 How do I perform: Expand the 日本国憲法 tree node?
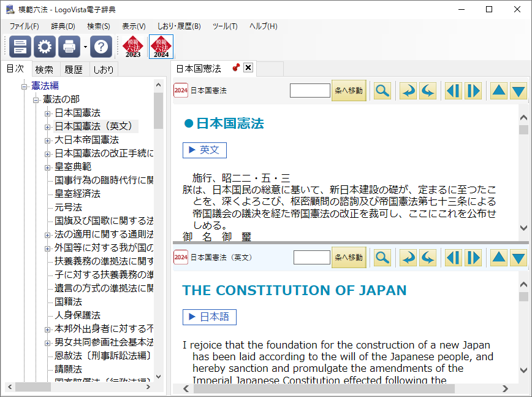[48, 114]
